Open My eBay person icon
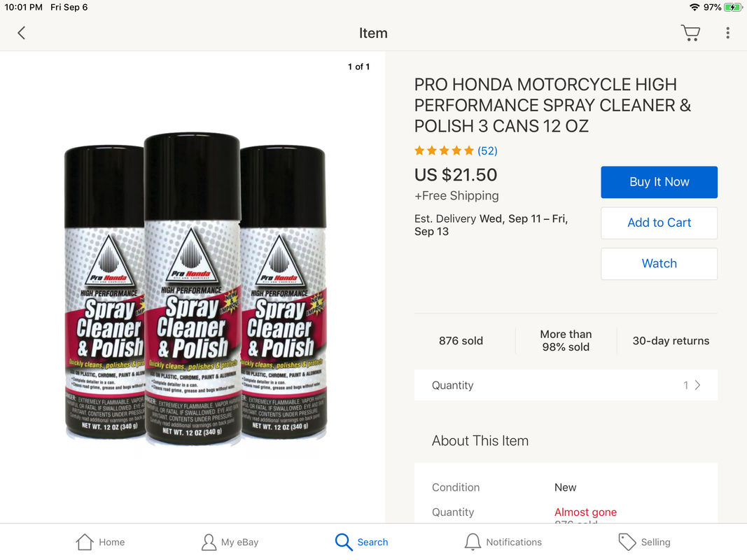The height and width of the screenshot is (560, 747). click(x=209, y=542)
